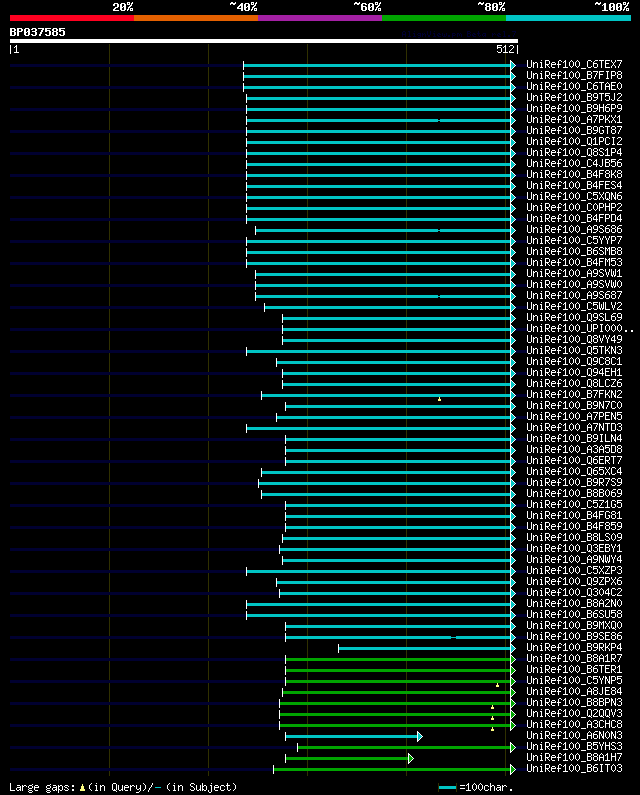The width and height of the screenshot is (640, 795).
Task: Click the short cyan bar for UniRef100_A6N0N3
Action: coord(351,737)
